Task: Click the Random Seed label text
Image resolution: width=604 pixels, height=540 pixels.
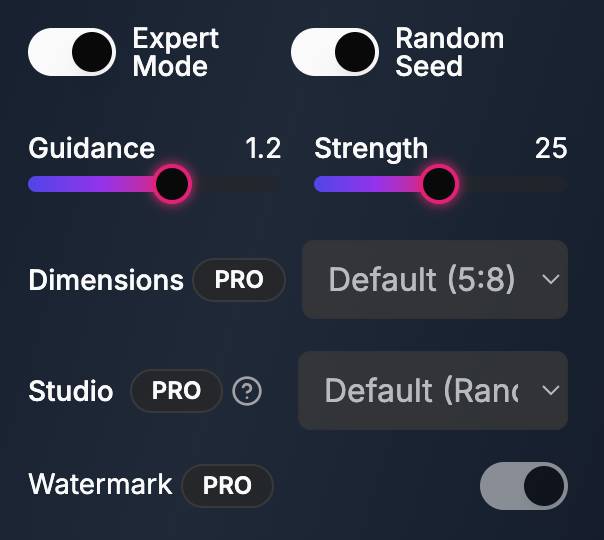Action: [x=449, y=53]
